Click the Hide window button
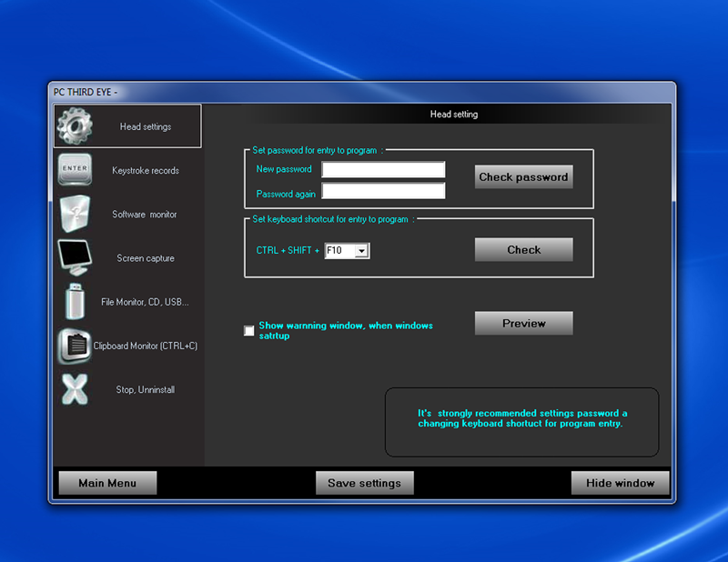 tap(621, 483)
